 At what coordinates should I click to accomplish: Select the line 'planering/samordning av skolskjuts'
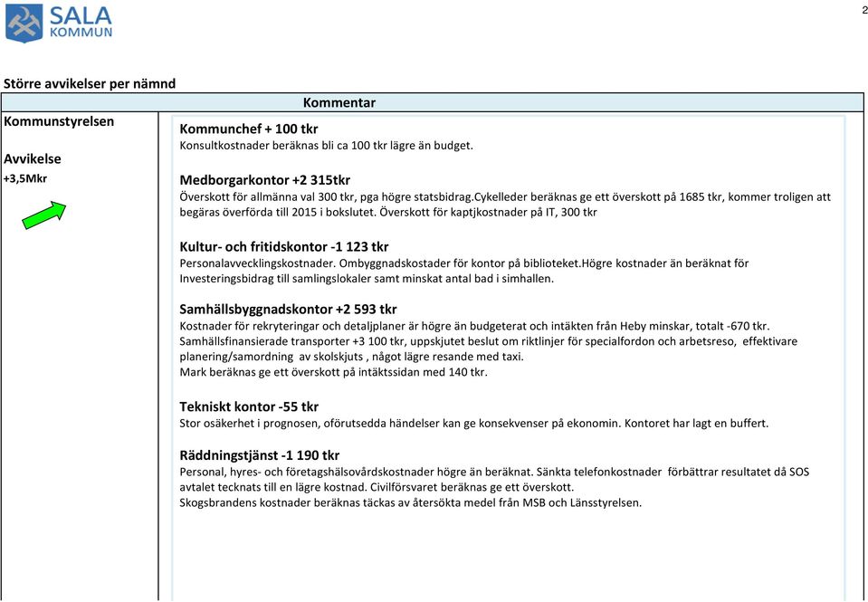click(x=351, y=357)
